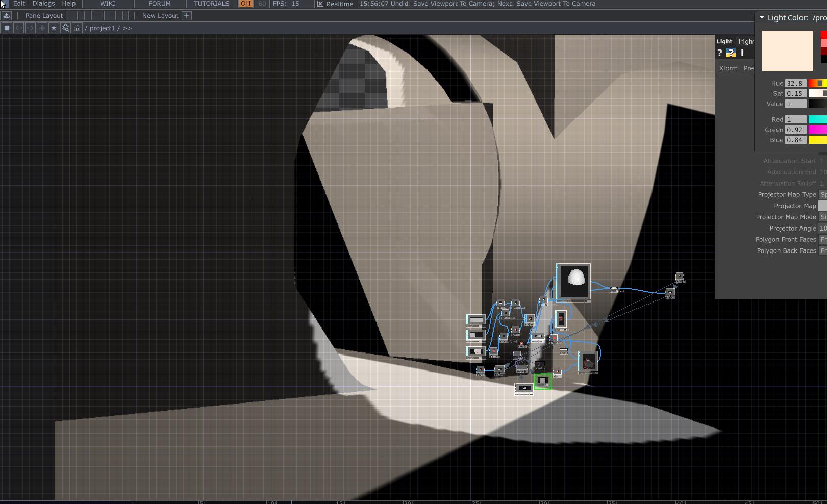Click the large light color preview swatch
Screen dimensions: 827x504
(788, 51)
